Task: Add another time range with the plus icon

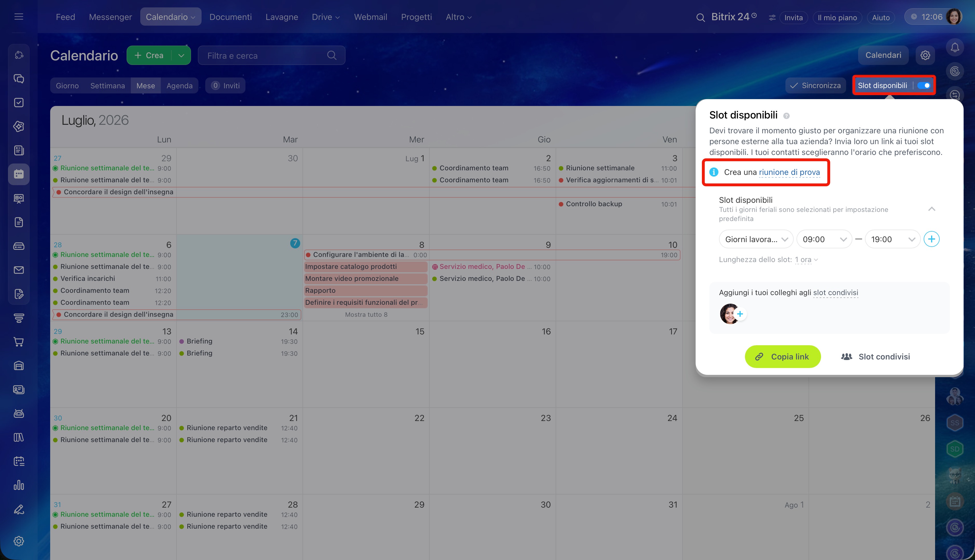Action: click(x=931, y=239)
